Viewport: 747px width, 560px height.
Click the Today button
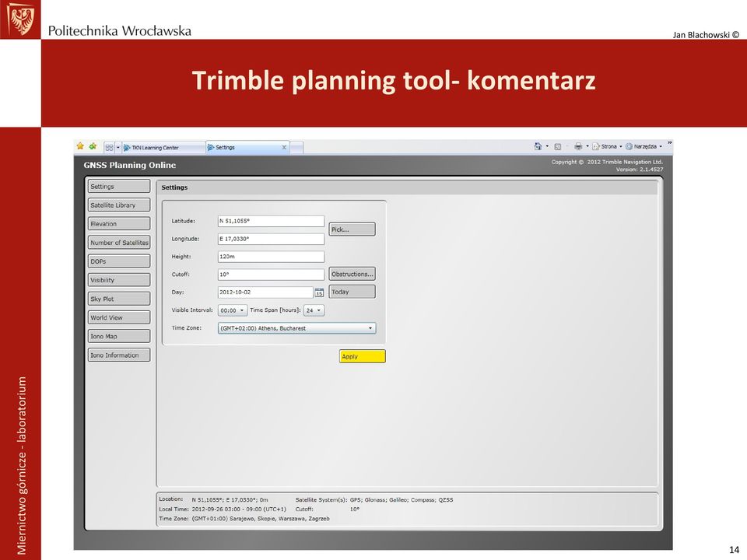[352, 292]
